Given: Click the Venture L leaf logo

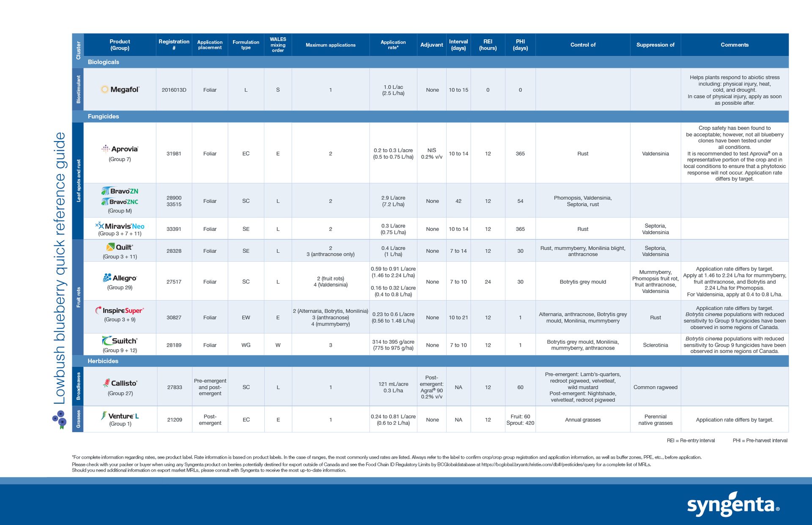Looking at the screenshot, I should pos(120,416).
